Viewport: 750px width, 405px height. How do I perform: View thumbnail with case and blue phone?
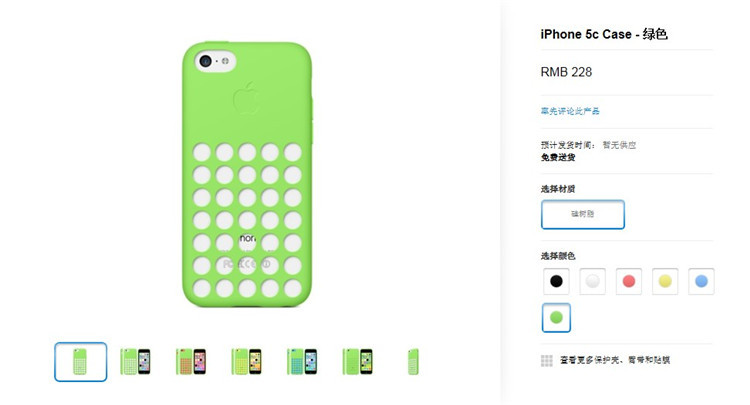point(302,361)
